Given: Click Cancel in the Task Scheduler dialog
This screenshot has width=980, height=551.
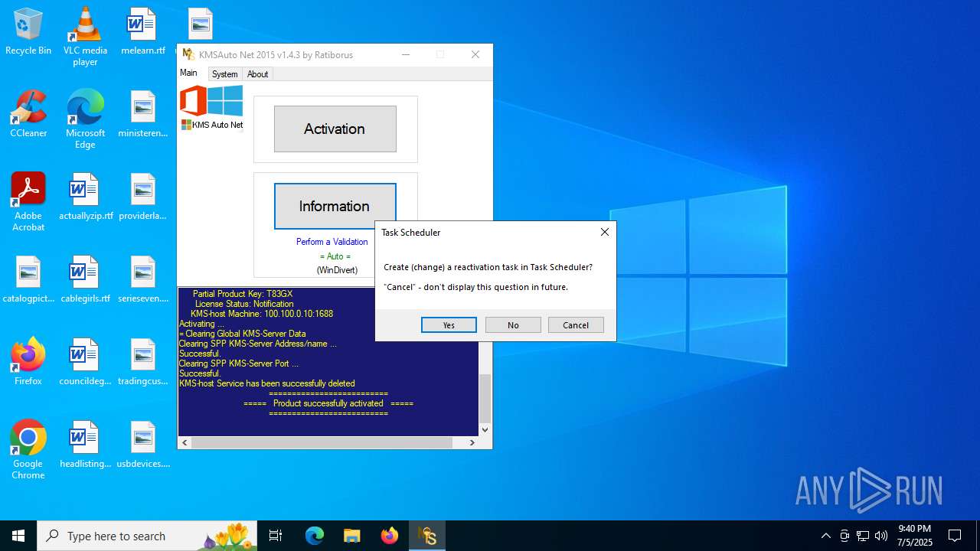Looking at the screenshot, I should tap(576, 325).
